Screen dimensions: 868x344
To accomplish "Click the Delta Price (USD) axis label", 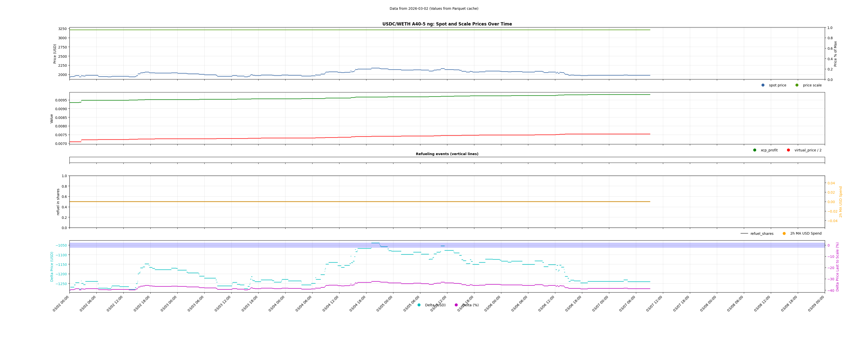I will [52, 267].
